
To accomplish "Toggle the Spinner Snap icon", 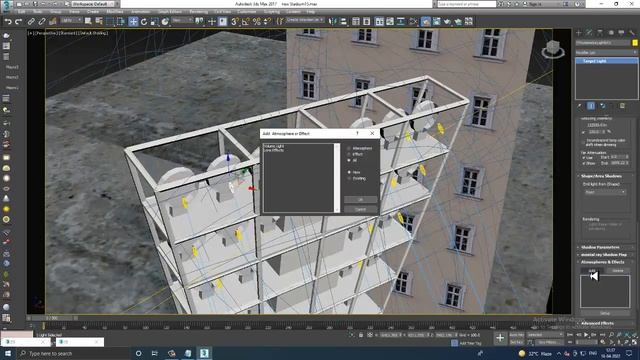I will [267, 21].
